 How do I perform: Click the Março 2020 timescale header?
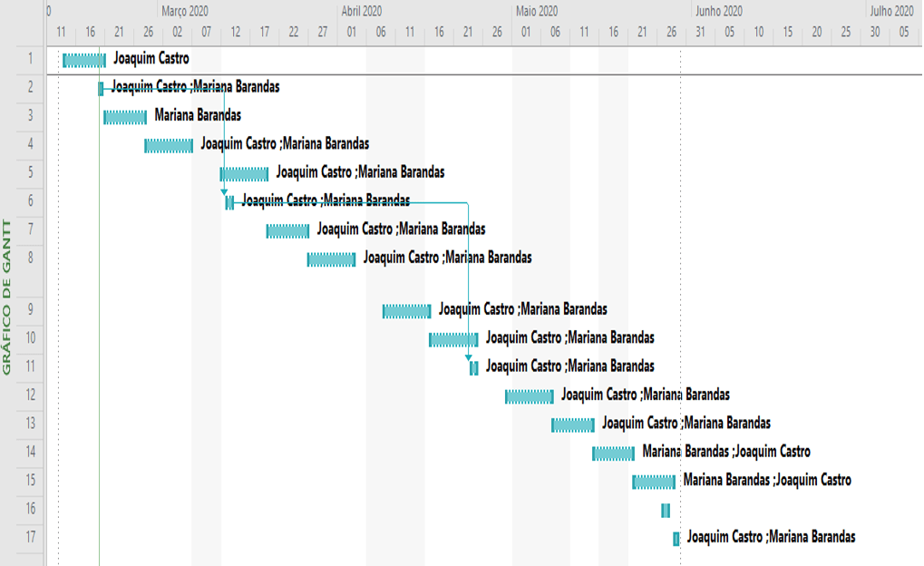[185, 11]
